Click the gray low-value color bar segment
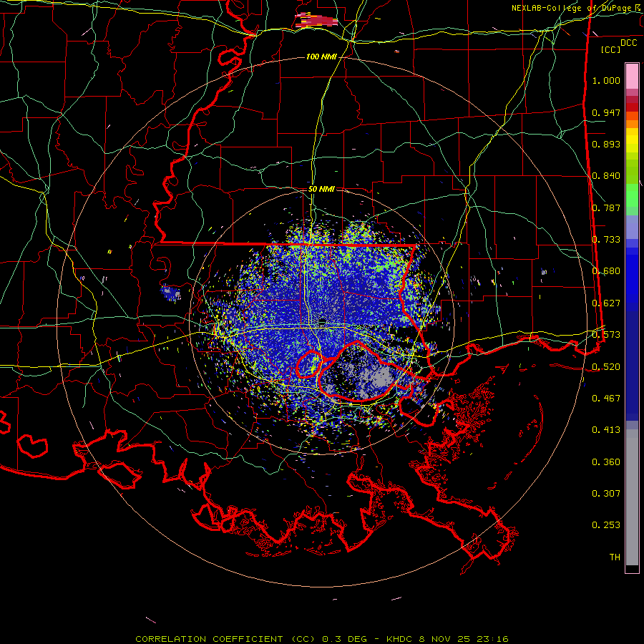The width and height of the screenshot is (644, 644). point(632,497)
